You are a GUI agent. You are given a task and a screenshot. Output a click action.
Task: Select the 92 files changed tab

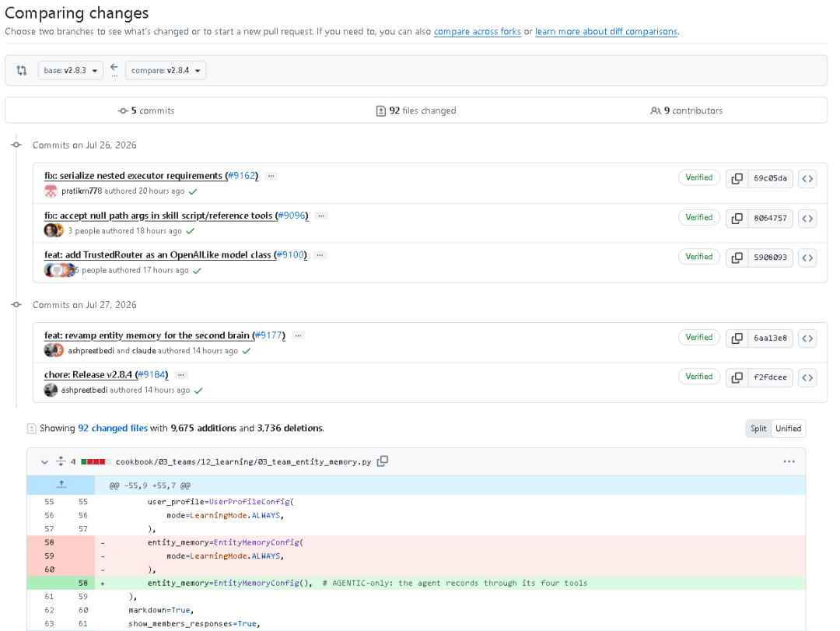tap(416, 110)
